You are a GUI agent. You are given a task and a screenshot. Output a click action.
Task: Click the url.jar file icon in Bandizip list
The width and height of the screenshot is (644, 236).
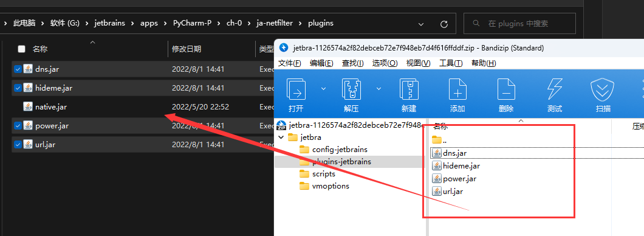tap(436, 191)
